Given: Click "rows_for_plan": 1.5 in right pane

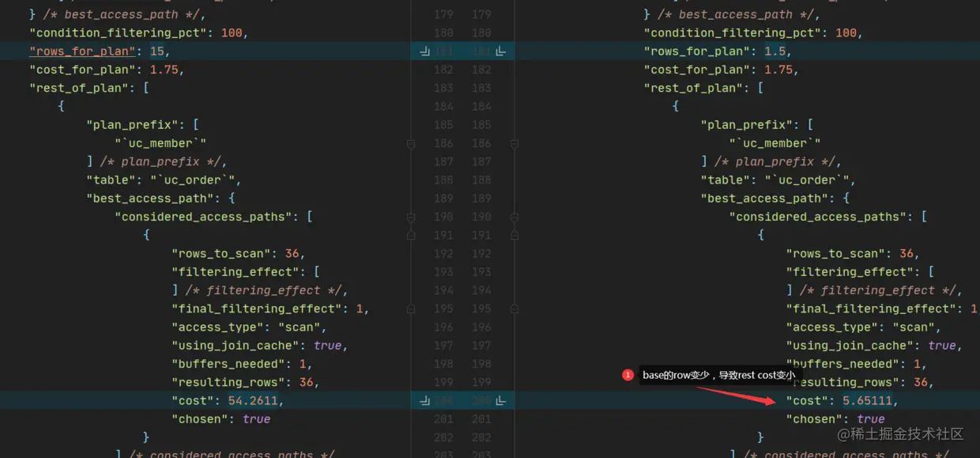Looking at the screenshot, I should point(718,51).
